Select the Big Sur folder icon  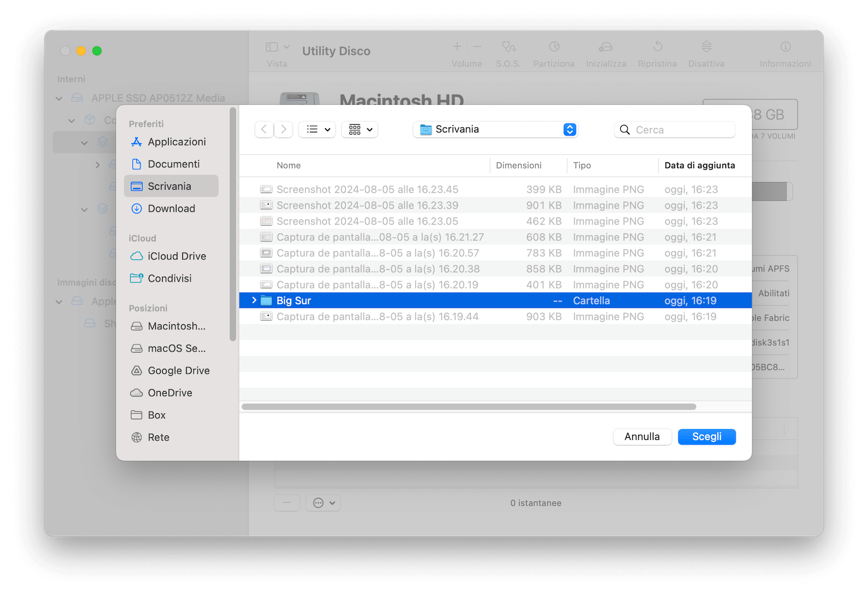click(x=266, y=300)
